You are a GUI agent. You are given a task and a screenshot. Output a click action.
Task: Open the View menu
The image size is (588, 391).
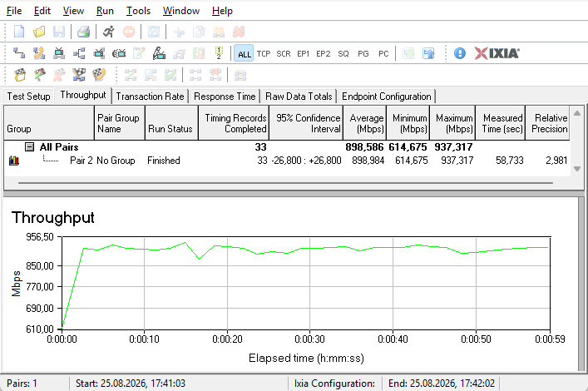(x=73, y=11)
